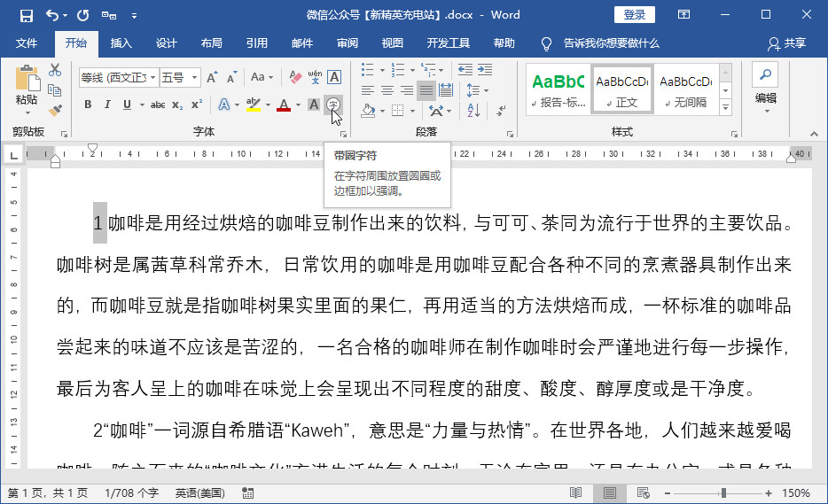Open numbering list dropdown

pyautogui.click(x=412, y=70)
